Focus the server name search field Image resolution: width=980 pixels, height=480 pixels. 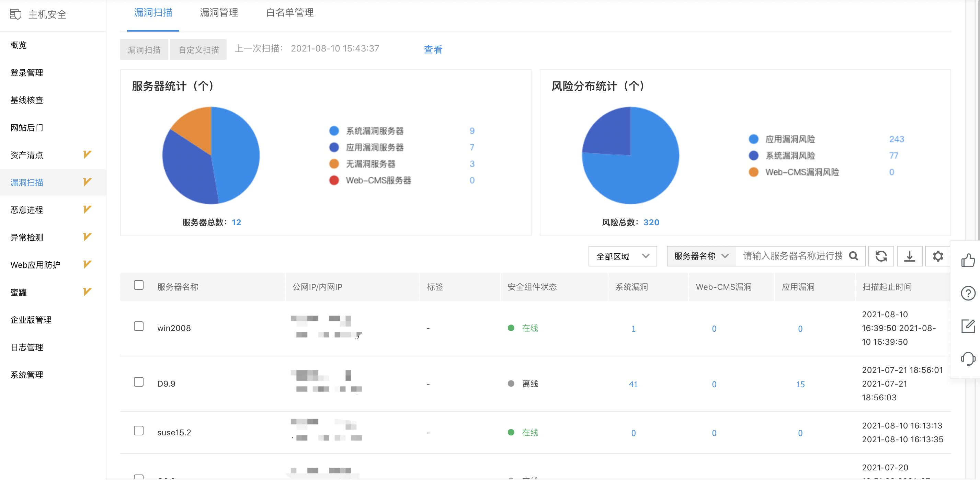point(792,256)
